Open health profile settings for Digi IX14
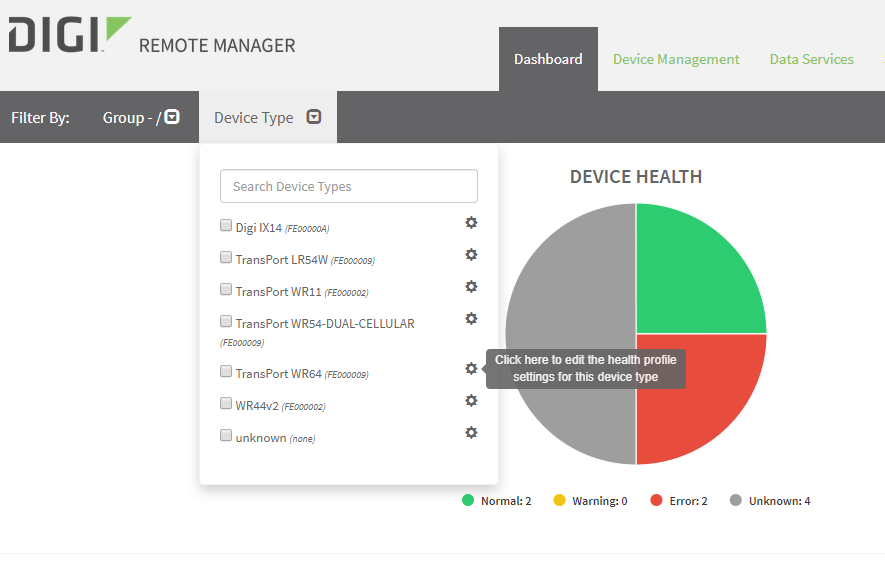This screenshot has height=565, width=885. click(x=471, y=222)
